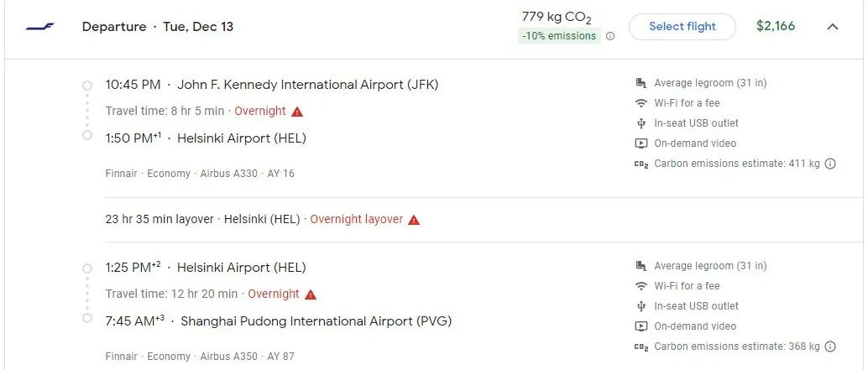Click the 23 hr 35 min layover text

tap(158, 219)
